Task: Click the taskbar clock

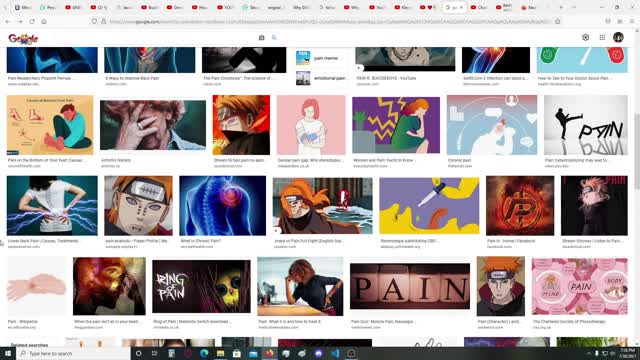Action: (627, 353)
